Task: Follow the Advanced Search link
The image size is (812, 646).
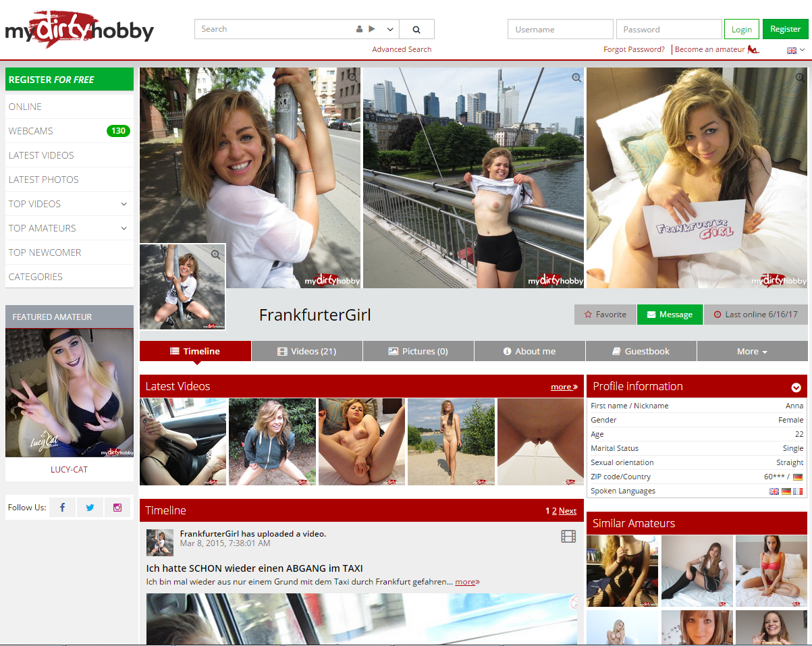Action: tap(402, 49)
